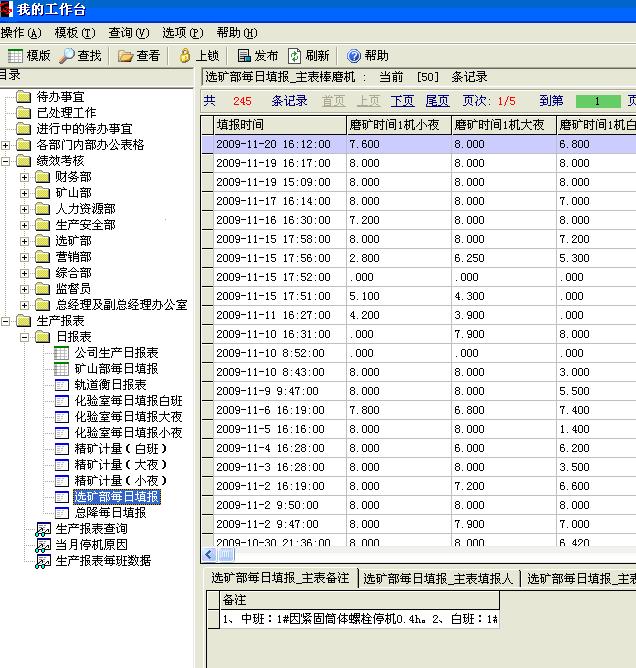Switch to 选矿部每日填报_主表填报人 tab
This screenshot has height=668, width=636.
click(438, 578)
